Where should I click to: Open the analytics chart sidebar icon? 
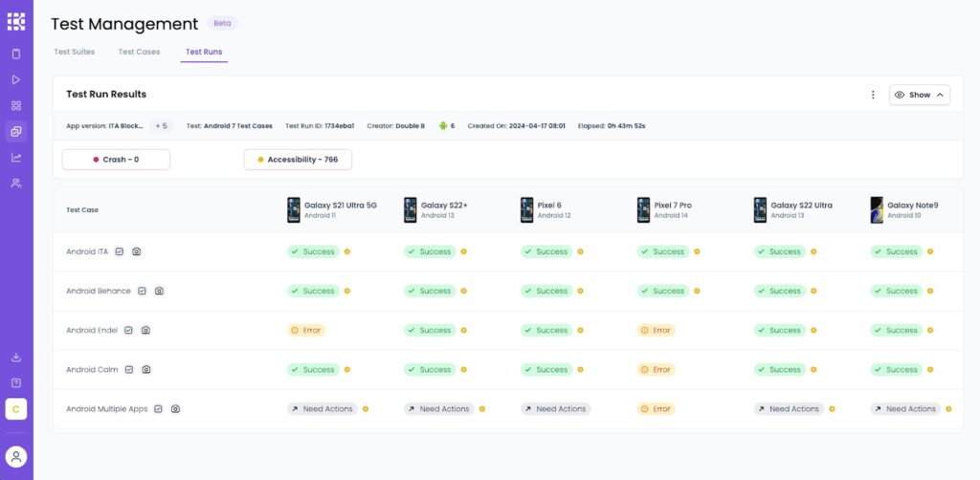[16, 158]
